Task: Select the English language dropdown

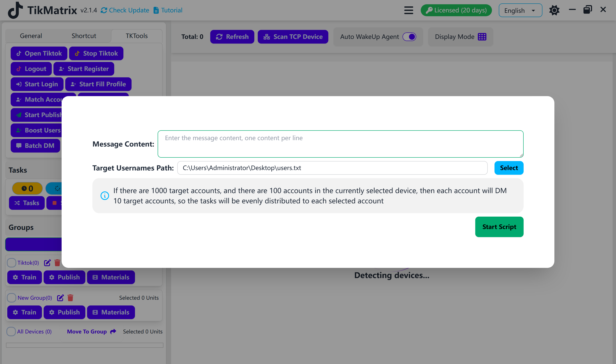Action: click(520, 10)
